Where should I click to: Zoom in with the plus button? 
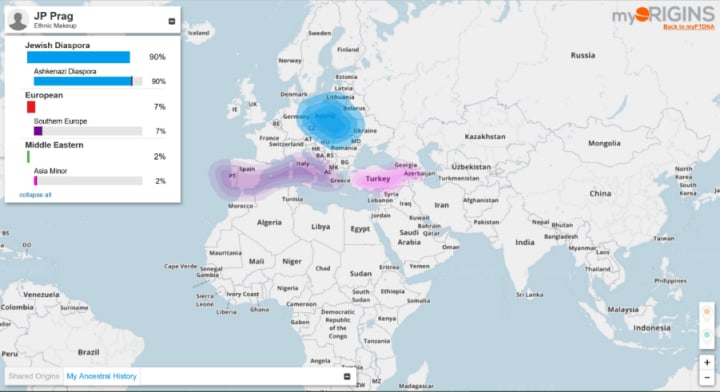[707, 363]
